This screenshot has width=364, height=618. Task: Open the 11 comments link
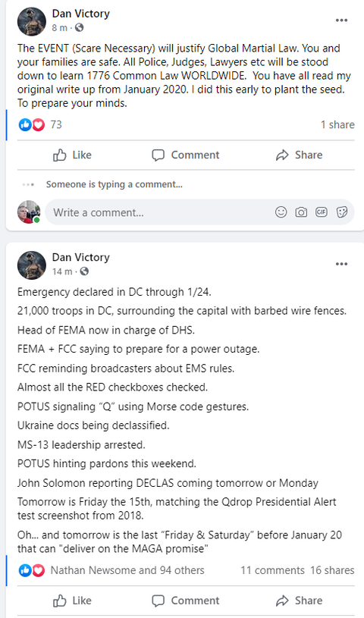(x=272, y=570)
